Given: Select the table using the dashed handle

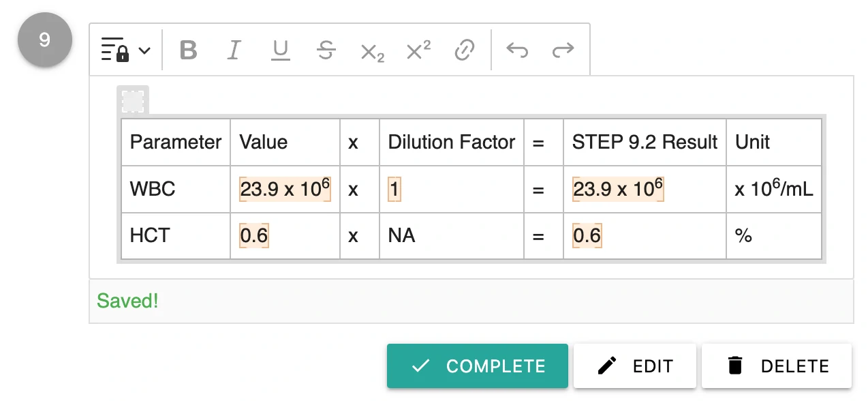Looking at the screenshot, I should (133, 101).
